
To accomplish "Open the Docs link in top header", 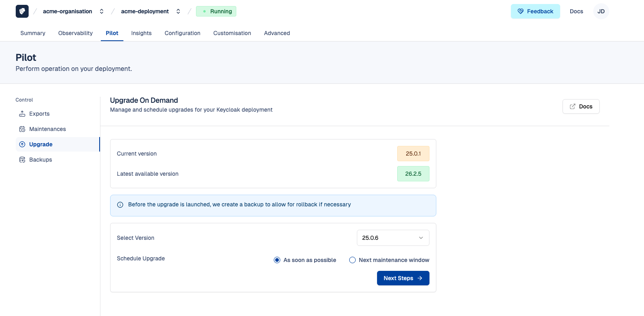I will [576, 11].
